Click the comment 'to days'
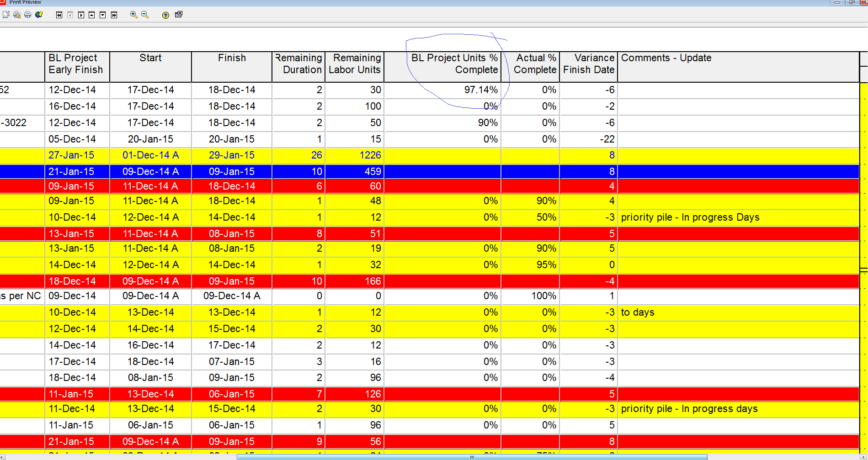This screenshot has width=868, height=460. click(638, 312)
